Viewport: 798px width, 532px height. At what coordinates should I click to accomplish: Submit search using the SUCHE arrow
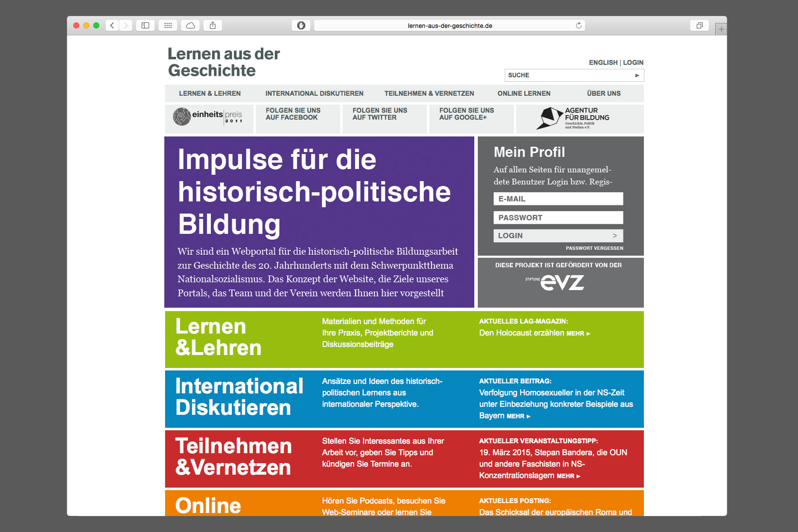(x=637, y=75)
